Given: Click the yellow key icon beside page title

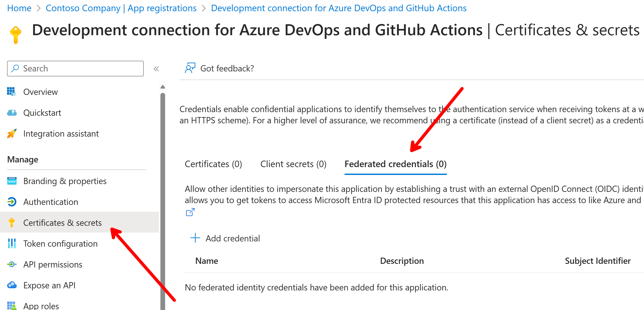Looking at the screenshot, I should tap(16, 35).
